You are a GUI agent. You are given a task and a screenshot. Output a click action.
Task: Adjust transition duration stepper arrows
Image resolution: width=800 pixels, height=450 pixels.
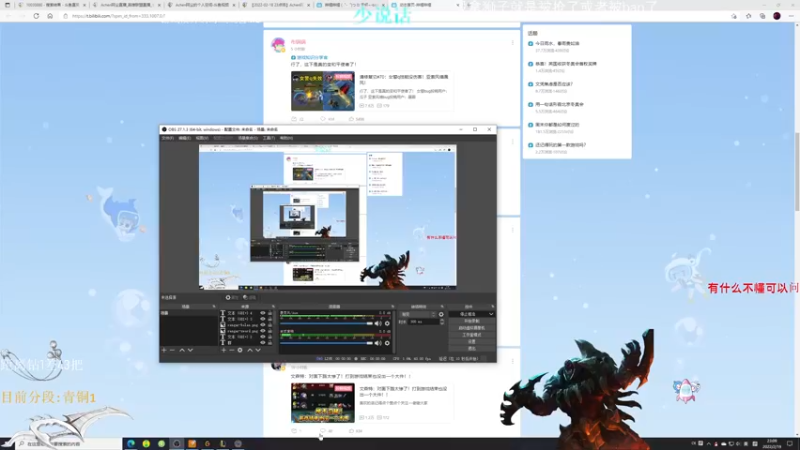click(x=442, y=322)
